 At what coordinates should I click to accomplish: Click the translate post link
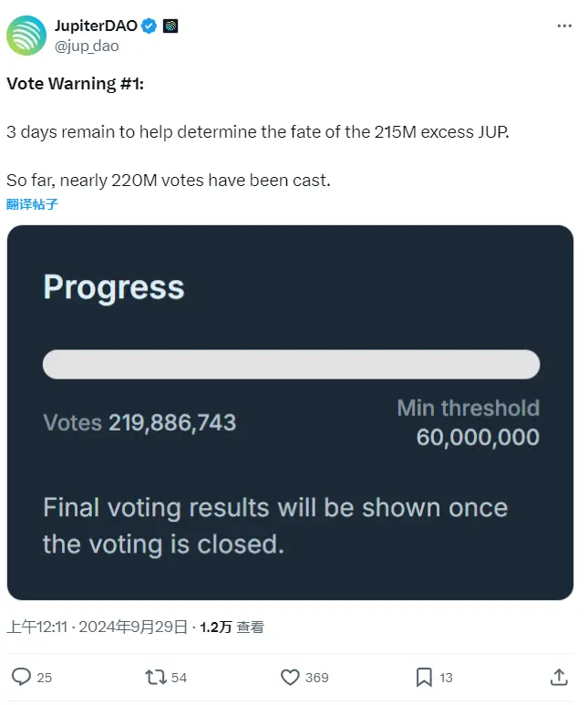click(x=33, y=204)
